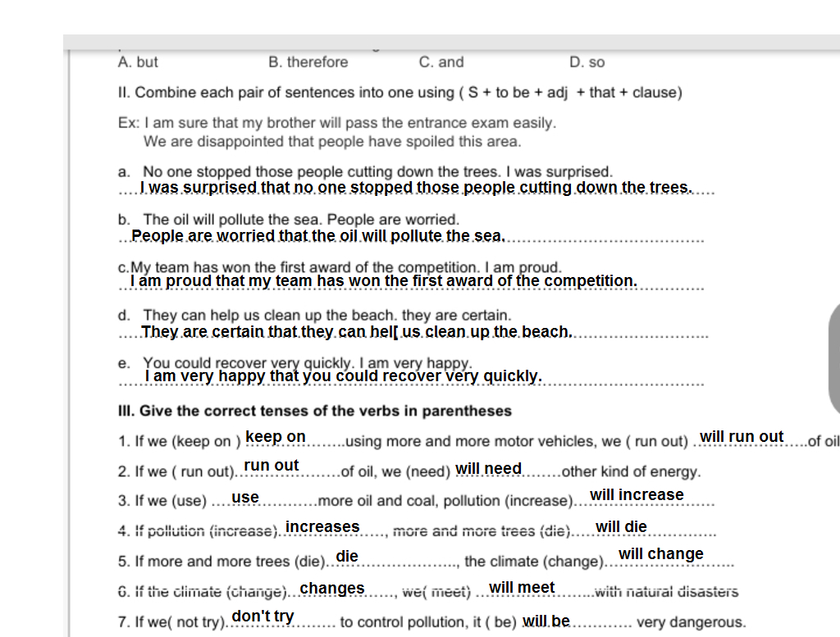Click the answer 'will meet' in question 6

tap(521, 588)
